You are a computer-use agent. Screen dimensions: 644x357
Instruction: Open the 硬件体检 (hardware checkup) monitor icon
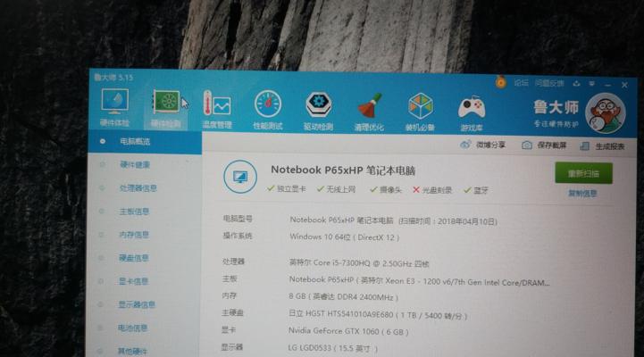[x=114, y=102]
